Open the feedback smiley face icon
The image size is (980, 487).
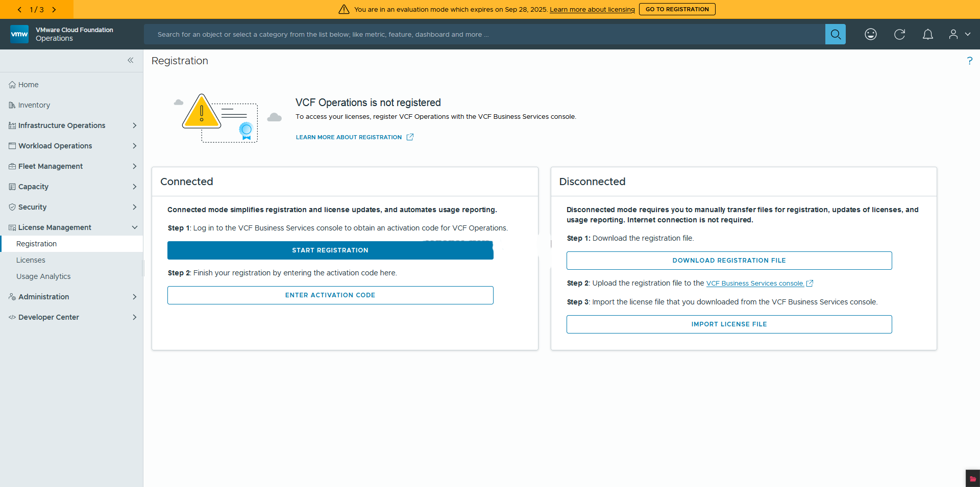pos(870,34)
